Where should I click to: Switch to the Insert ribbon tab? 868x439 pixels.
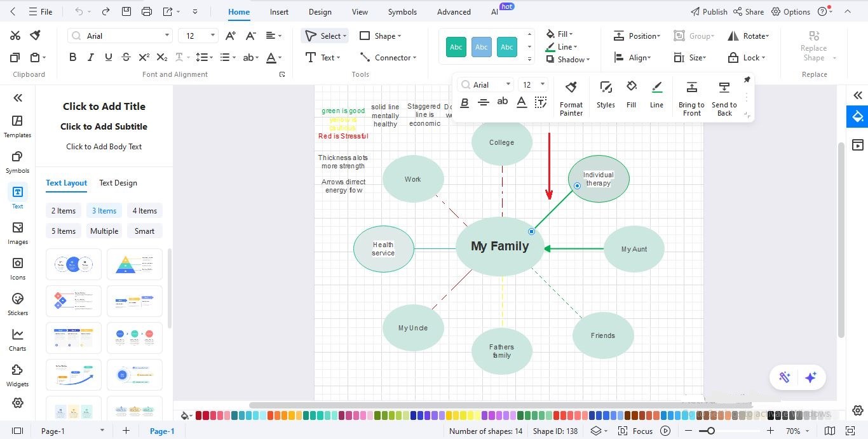click(x=279, y=11)
